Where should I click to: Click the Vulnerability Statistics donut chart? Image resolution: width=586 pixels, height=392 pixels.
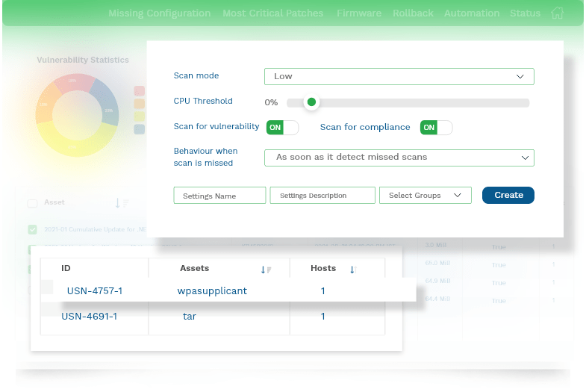pos(77,115)
